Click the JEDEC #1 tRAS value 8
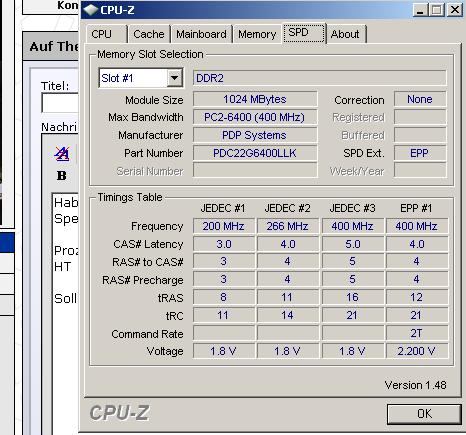Image resolution: width=466 pixels, height=435 pixels. [224, 297]
